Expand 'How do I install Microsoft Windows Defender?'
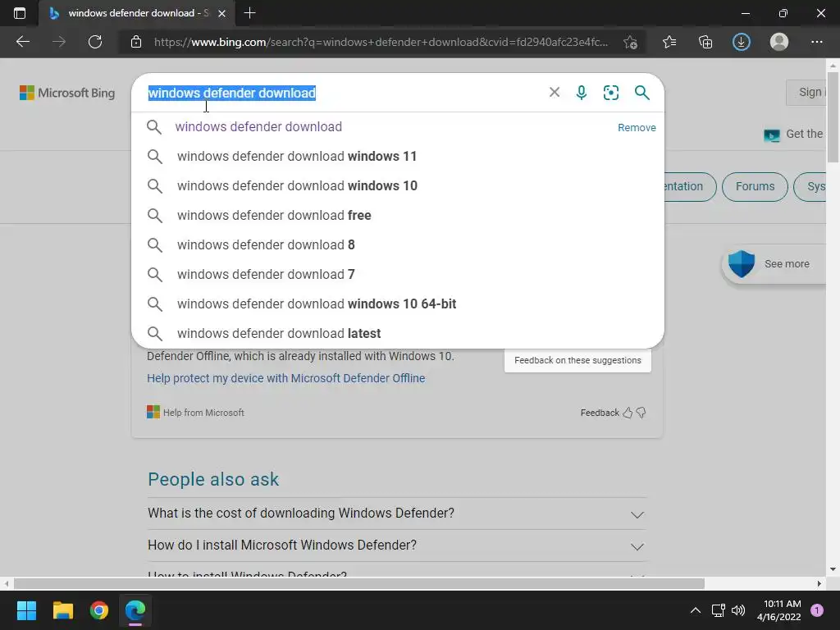The width and height of the screenshot is (840, 630). click(x=396, y=546)
